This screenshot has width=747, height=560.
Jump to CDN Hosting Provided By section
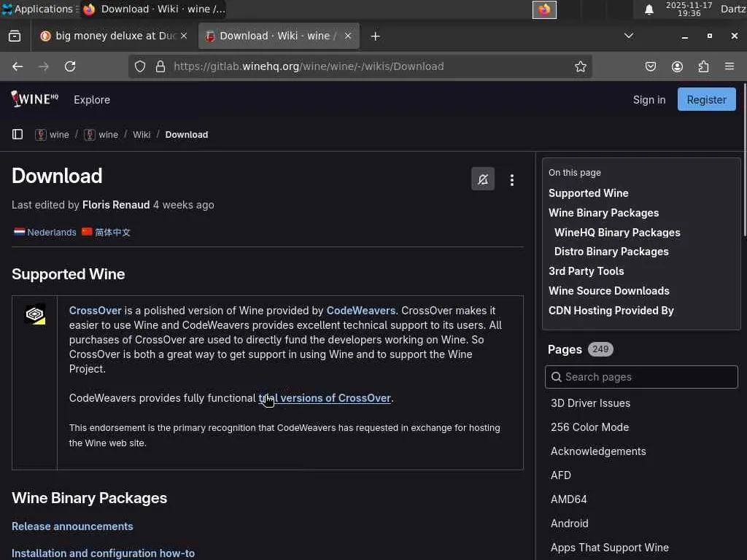[611, 311]
